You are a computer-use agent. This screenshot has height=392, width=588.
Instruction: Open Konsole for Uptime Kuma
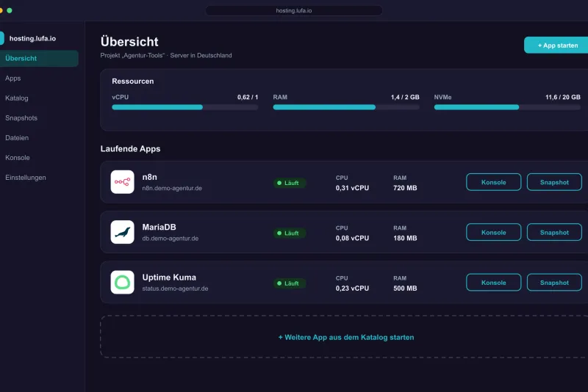(493, 283)
